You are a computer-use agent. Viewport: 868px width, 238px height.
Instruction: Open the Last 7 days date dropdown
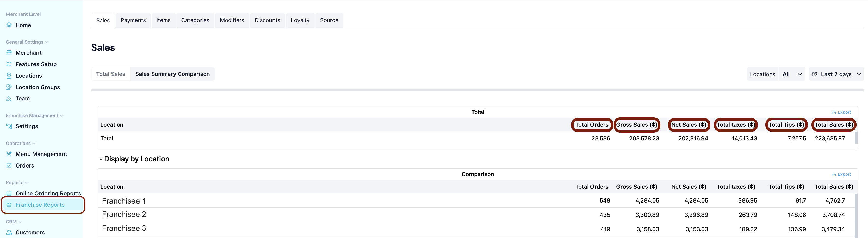pyautogui.click(x=836, y=74)
